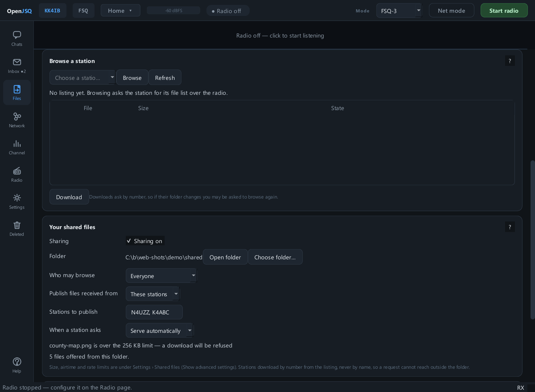Image resolution: width=535 pixels, height=392 pixels.
Task: Open the Publish files received from dropdown
Action: [152, 294]
